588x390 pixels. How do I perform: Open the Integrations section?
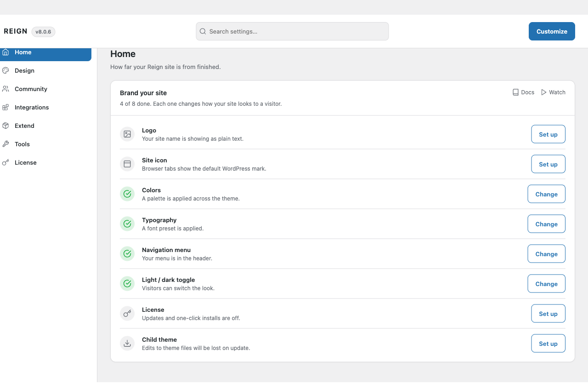pyautogui.click(x=45, y=107)
